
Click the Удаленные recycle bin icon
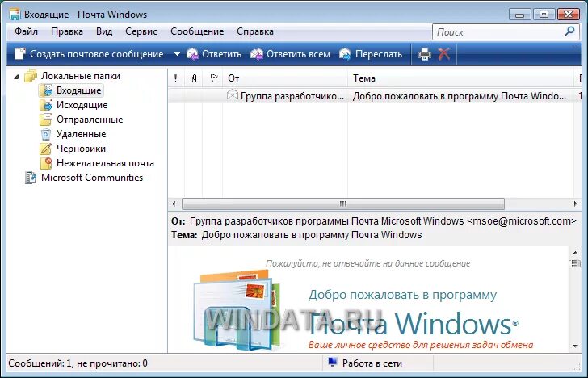(x=46, y=134)
